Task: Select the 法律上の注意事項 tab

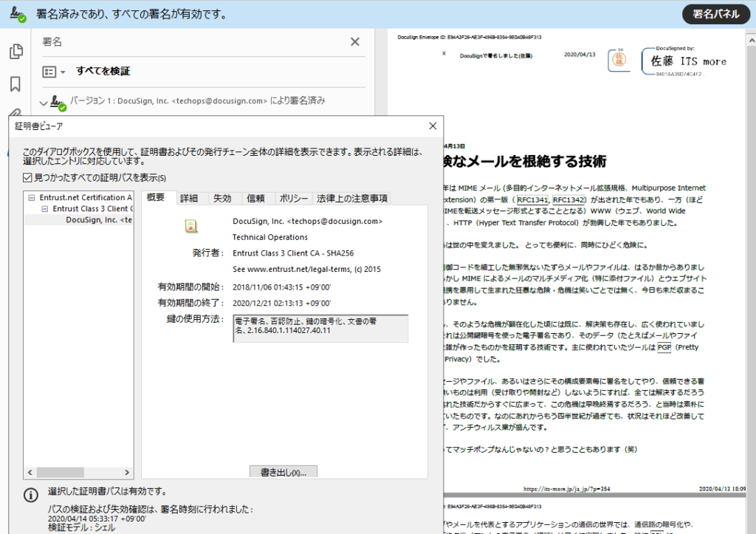Action: click(x=351, y=198)
